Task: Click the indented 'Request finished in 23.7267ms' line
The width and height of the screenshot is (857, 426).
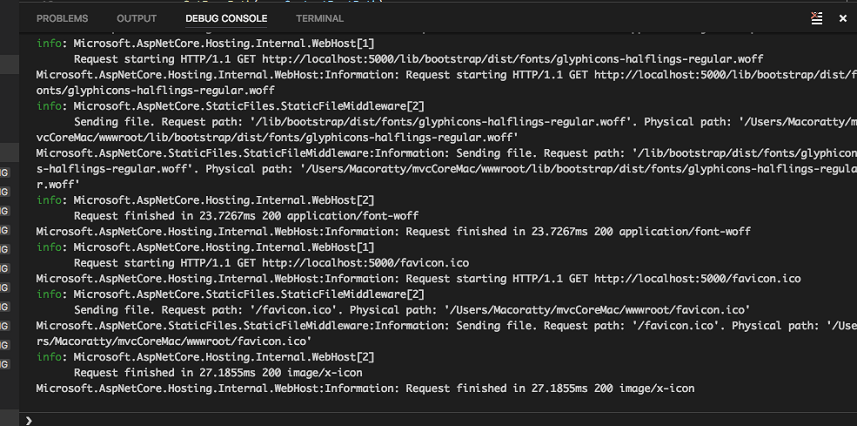Action: (x=246, y=216)
